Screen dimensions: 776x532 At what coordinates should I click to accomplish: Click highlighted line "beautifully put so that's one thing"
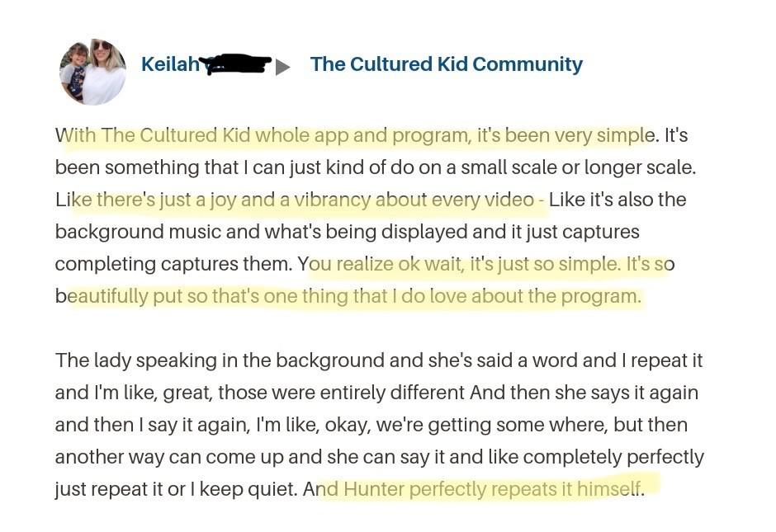[x=348, y=296]
